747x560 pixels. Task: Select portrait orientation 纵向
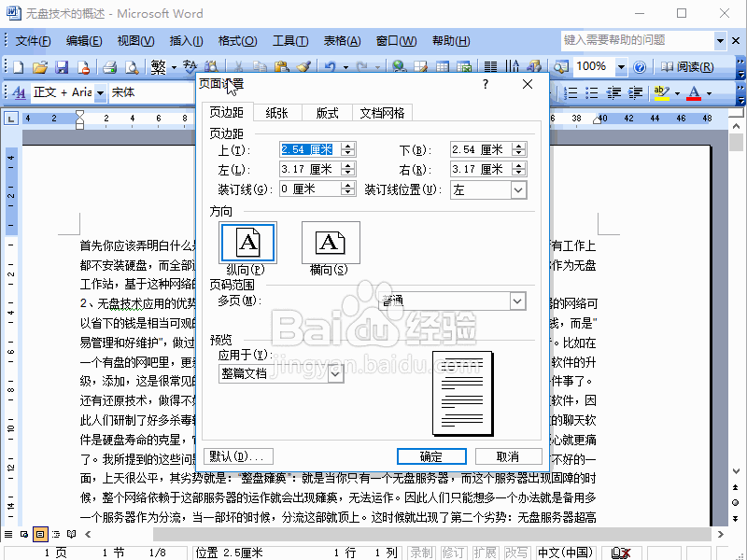pos(247,243)
